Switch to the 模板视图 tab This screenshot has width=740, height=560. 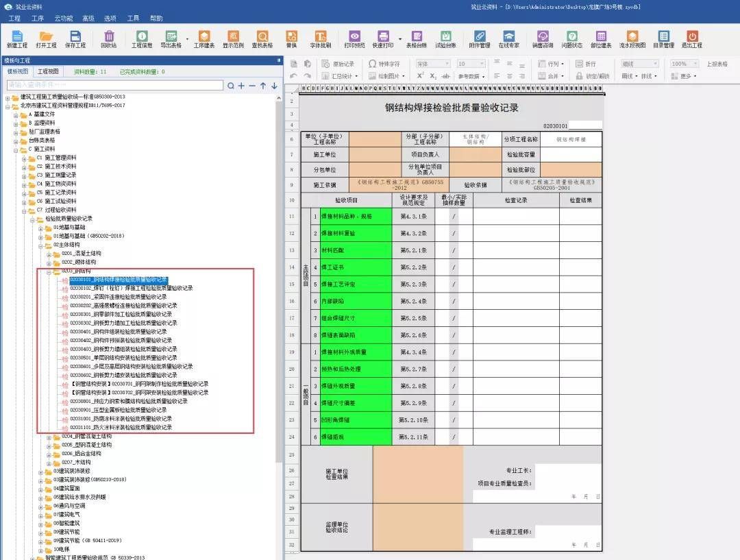(x=18, y=71)
